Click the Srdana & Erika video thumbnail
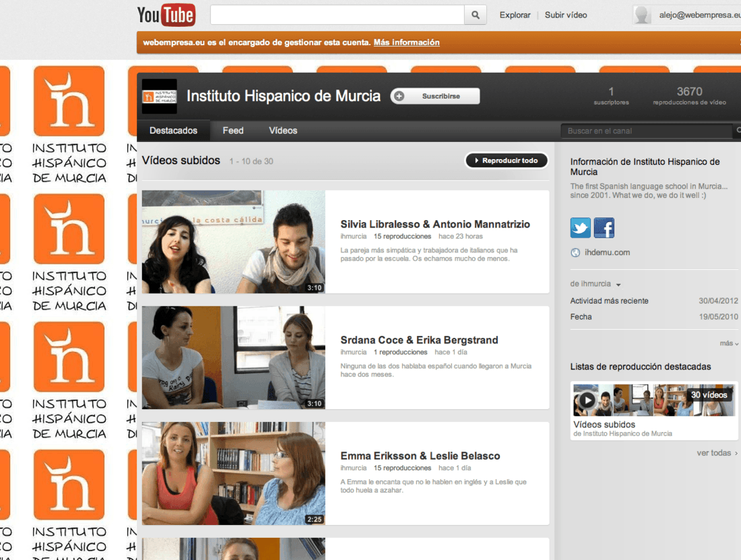The width and height of the screenshot is (741, 560). [x=234, y=357]
